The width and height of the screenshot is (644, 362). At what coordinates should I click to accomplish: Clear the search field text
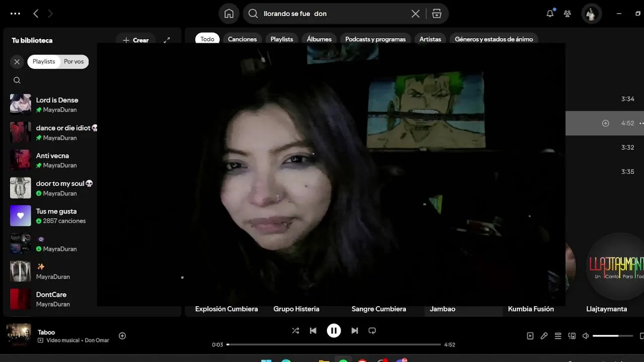tap(416, 14)
